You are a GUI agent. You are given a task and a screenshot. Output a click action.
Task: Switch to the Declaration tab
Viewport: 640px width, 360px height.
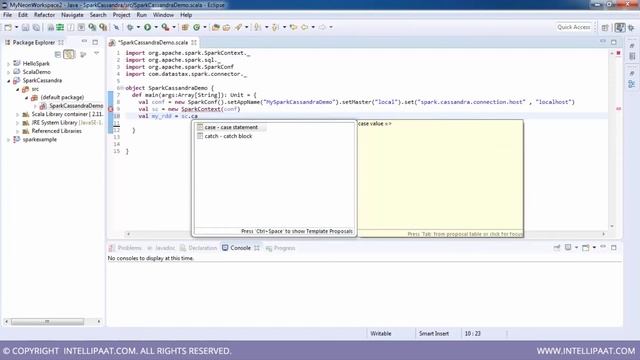[198, 248]
